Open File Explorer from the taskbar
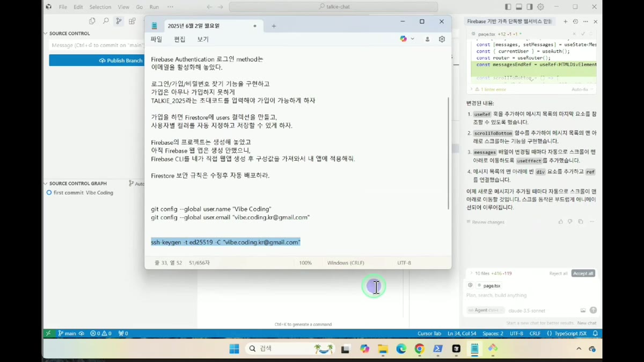644x362 pixels. [383, 349]
